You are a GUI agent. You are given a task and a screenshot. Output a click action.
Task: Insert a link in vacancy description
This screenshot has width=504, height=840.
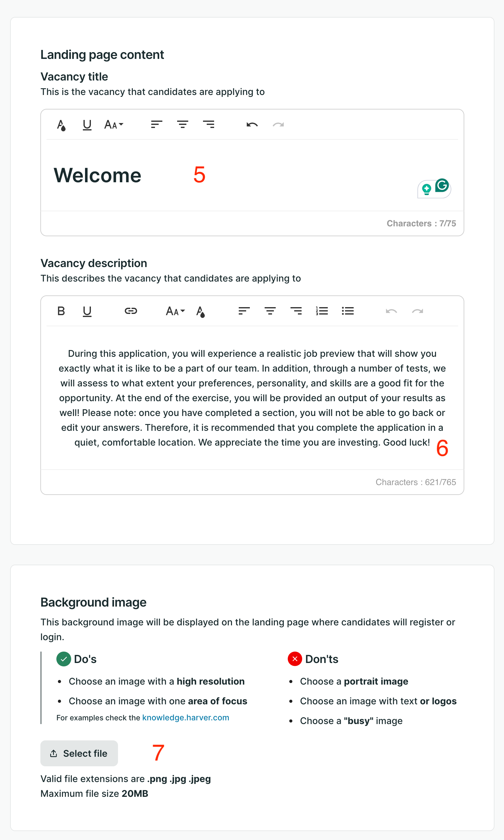coord(131,311)
